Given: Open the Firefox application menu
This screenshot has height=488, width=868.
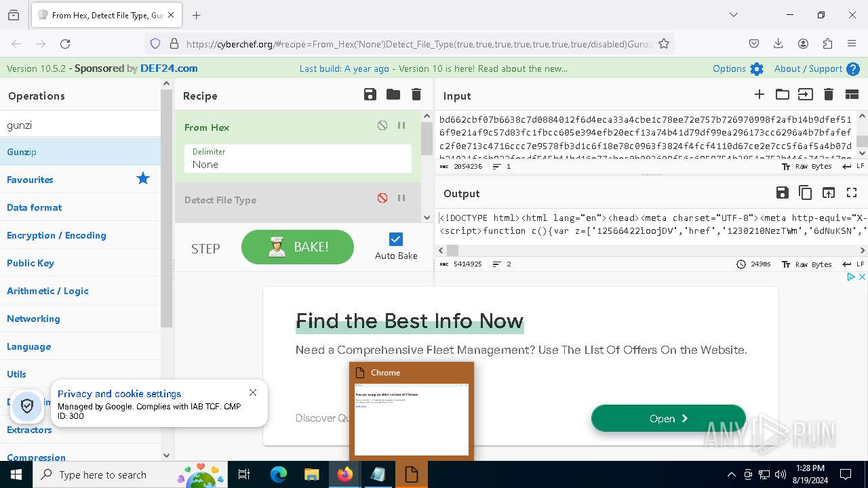Looking at the screenshot, I should [x=852, y=43].
